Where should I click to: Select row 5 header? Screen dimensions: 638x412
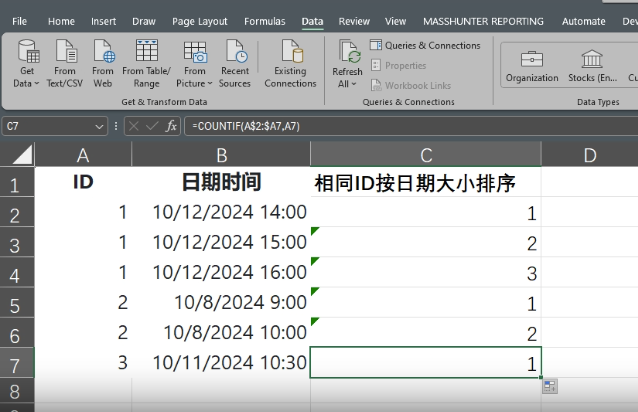[17, 302]
